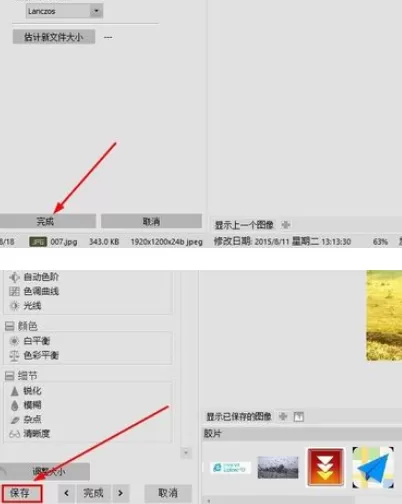The image size is (402, 504).
Task: Click the filmstrip scroll-left arrow
Action: click(209, 501)
